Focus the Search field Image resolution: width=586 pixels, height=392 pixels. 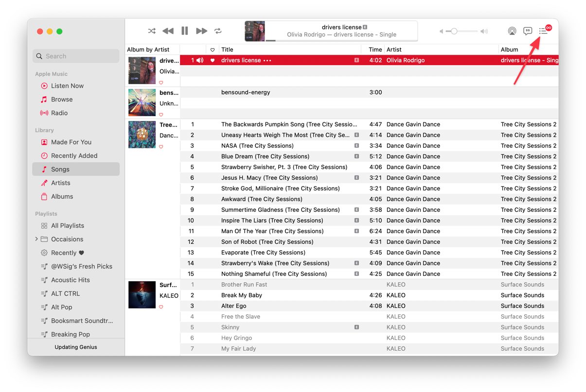coord(76,56)
